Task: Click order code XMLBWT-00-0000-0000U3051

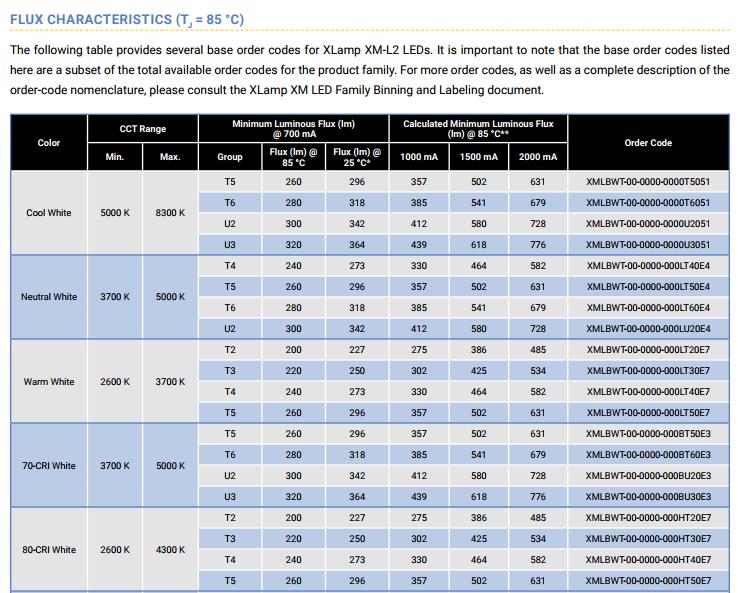Action: (x=648, y=245)
